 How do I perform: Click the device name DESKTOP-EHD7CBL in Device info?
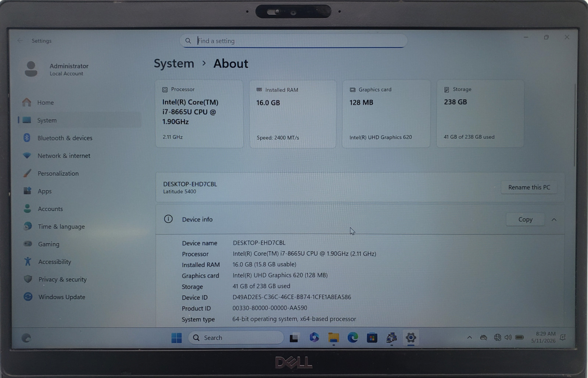click(x=259, y=243)
